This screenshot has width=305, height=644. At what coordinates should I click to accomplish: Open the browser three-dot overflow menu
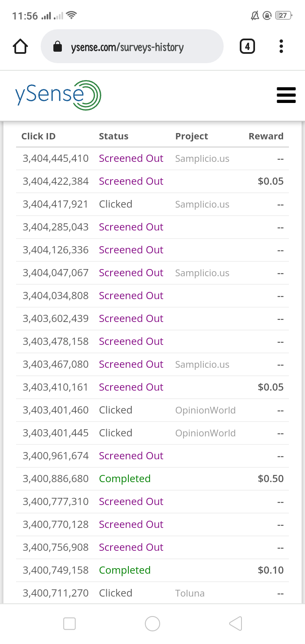(x=281, y=47)
